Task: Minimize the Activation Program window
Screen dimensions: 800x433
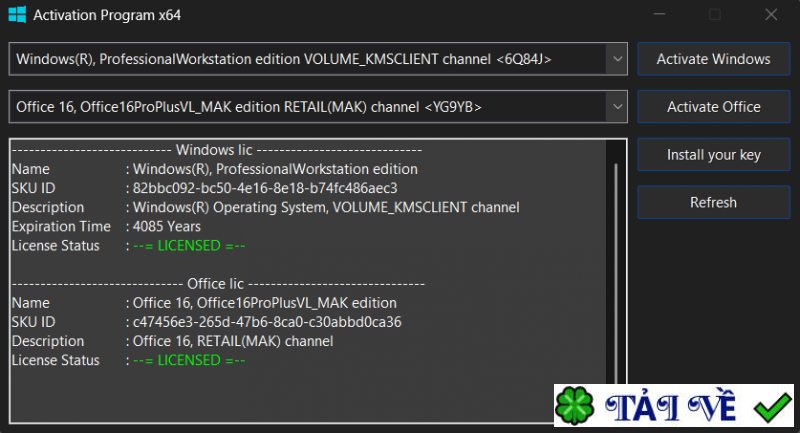Action: (x=660, y=15)
